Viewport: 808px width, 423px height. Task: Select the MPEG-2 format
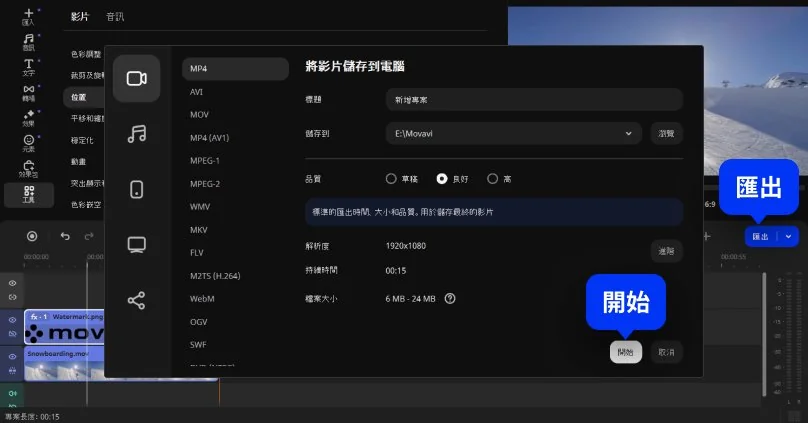[x=205, y=183]
